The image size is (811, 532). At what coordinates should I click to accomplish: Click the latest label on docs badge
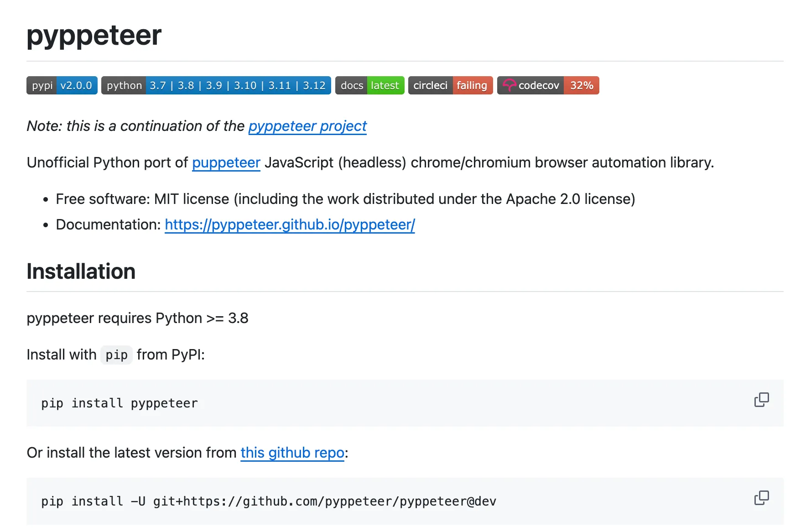click(x=385, y=85)
